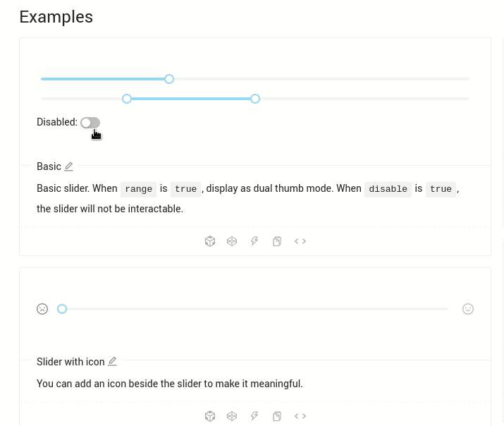Toggle the Disabled switch
Screen dimensions: 504x426
[x=90, y=123]
